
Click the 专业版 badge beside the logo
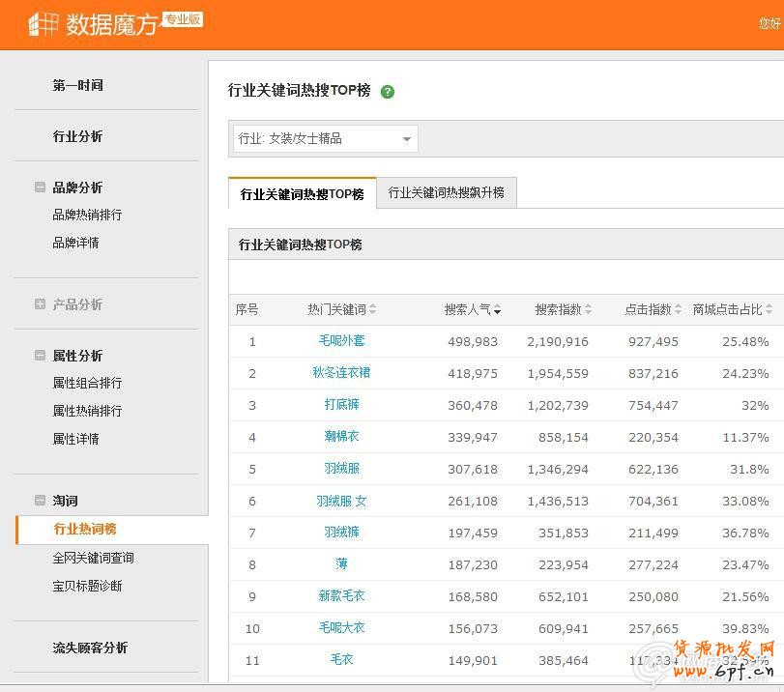pos(184,17)
